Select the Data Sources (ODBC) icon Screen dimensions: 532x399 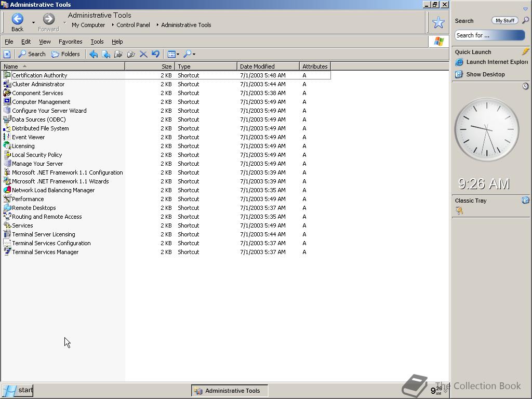point(7,119)
